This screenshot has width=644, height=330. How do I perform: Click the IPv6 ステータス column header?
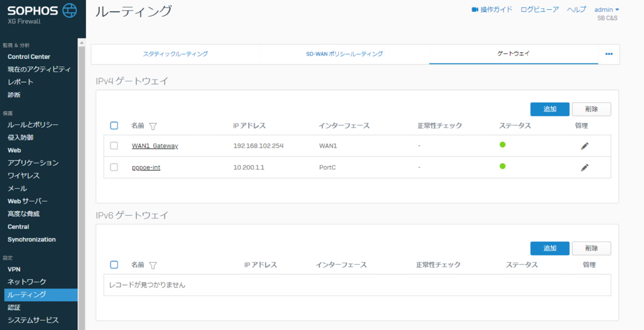522,265
